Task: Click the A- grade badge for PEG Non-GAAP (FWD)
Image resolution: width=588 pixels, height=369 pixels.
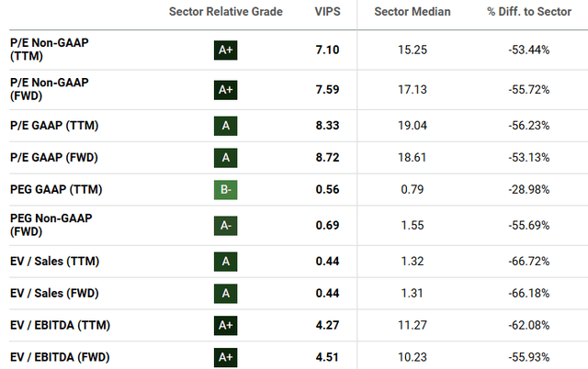Action: [225, 225]
